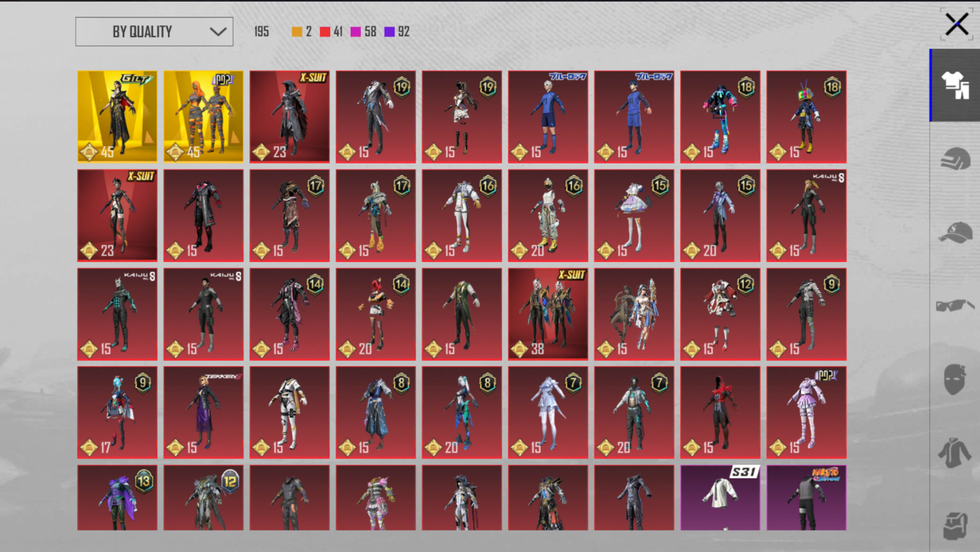Select the GILT golden outfit card
Image resolution: width=980 pixels, height=552 pixels.
117,116
